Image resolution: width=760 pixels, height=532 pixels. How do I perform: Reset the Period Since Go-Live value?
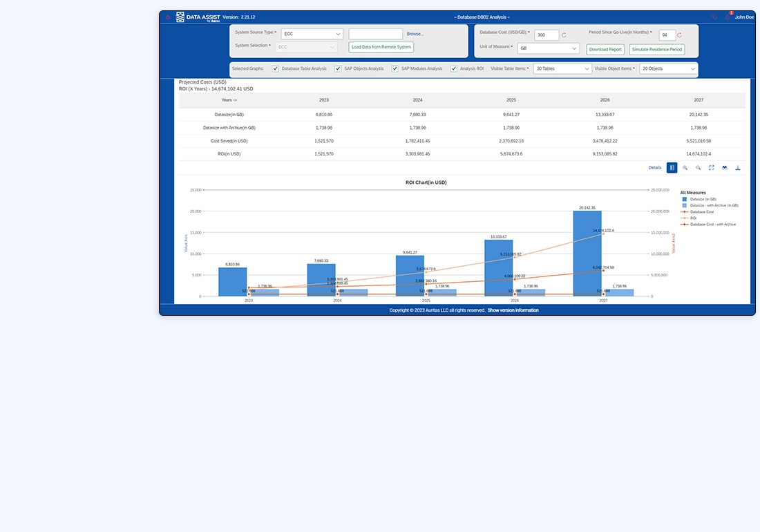pos(679,35)
